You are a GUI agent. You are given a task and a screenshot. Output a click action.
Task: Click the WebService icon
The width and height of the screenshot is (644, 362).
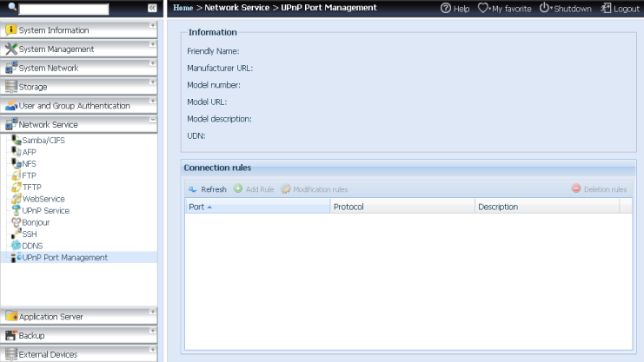point(16,199)
